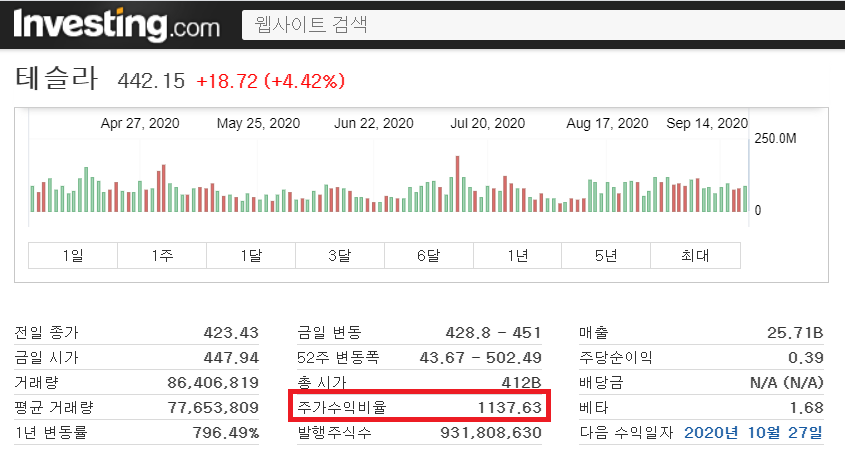The width and height of the screenshot is (845, 466).
Task: Click the previous close value 423.43
Action: tap(231, 332)
